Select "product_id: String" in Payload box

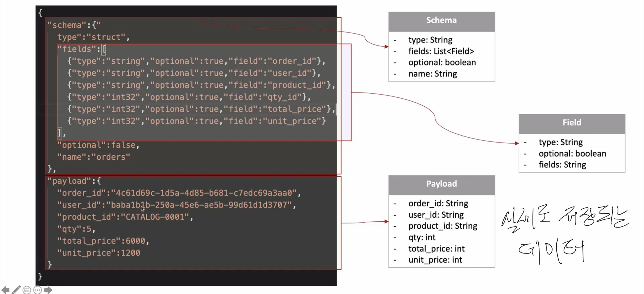(x=443, y=226)
